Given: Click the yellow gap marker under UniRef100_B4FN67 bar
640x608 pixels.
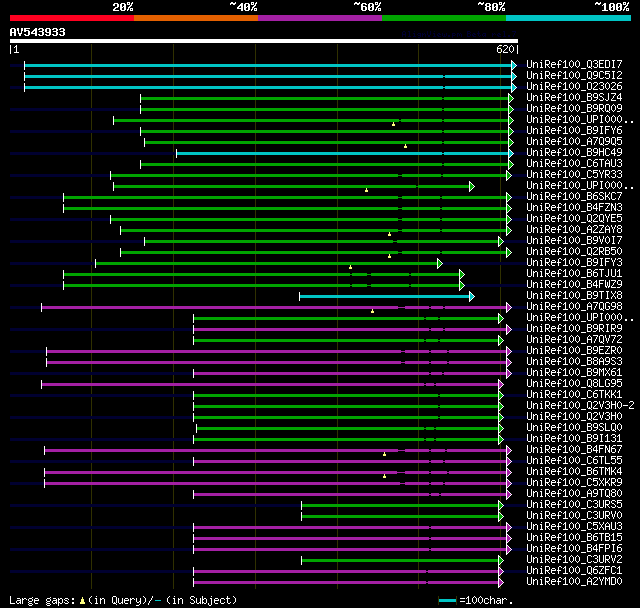Looking at the screenshot, I should pos(384,454).
